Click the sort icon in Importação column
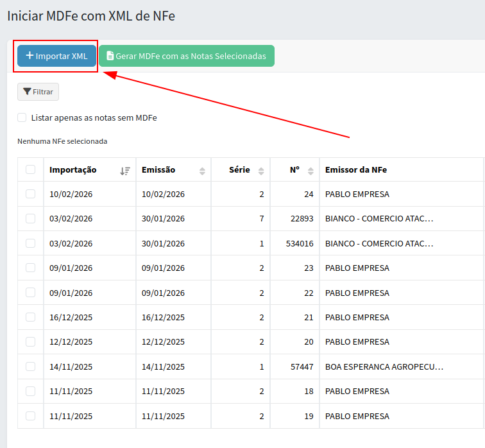485x448 pixels. [125, 170]
